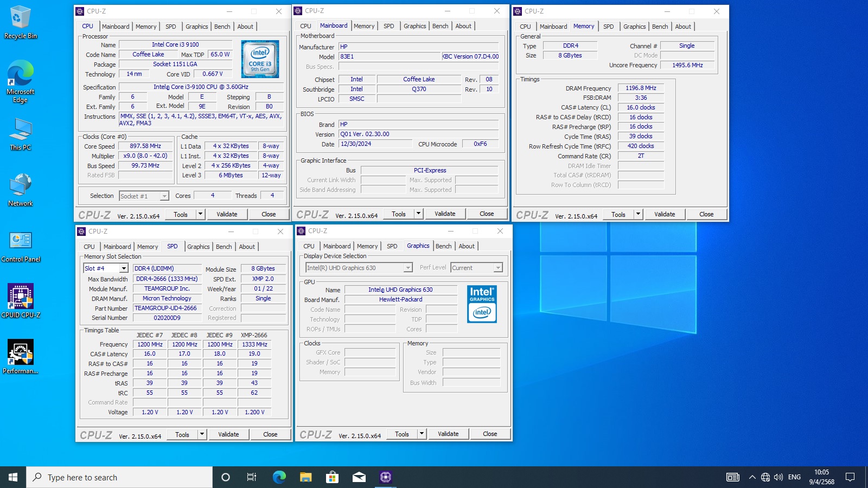Image resolution: width=868 pixels, height=488 pixels.
Task: Show hidden system tray icons
Action: pyautogui.click(x=752, y=477)
